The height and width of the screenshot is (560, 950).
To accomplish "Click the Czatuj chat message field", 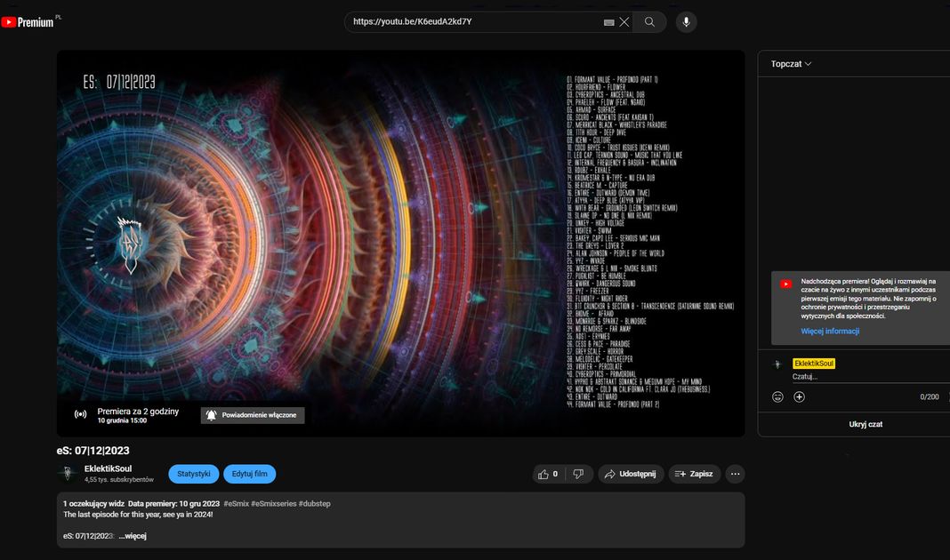I will (x=854, y=377).
